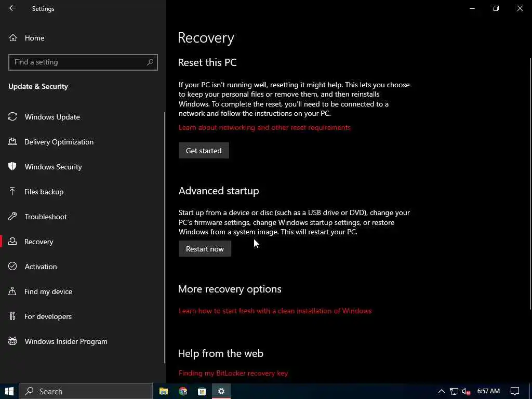532x399 pixels.
Task: Click the Help from the web heading
Action: click(x=220, y=353)
